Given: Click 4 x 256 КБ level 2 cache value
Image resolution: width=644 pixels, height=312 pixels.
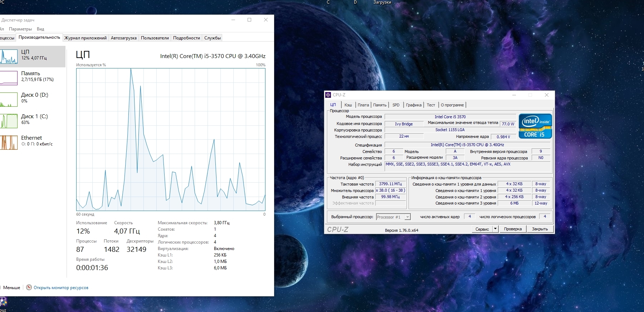Looking at the screenshot, I should (514, 197).
